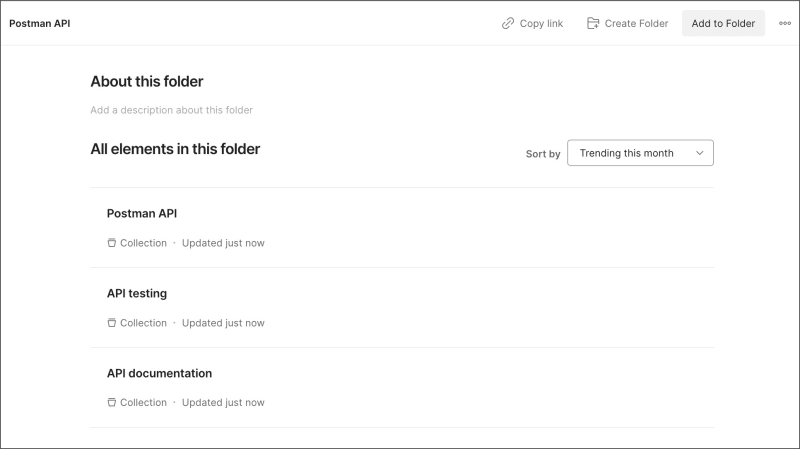Click the Create Folder label

(636, 23)
